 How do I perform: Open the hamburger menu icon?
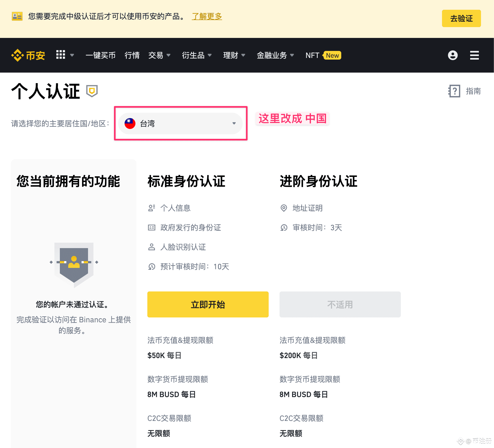474,55
